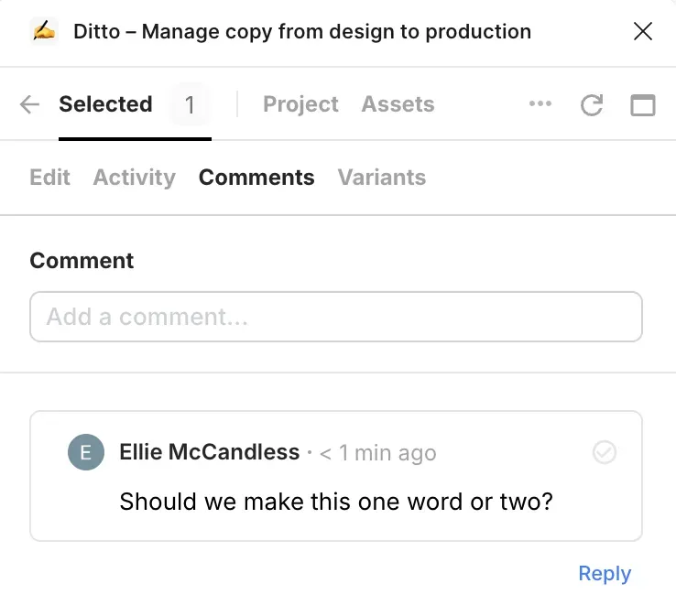This screenshot has width=676, height=616.
Task: Close the Ditto plugin panel
Action: click(x=643, y=31)
